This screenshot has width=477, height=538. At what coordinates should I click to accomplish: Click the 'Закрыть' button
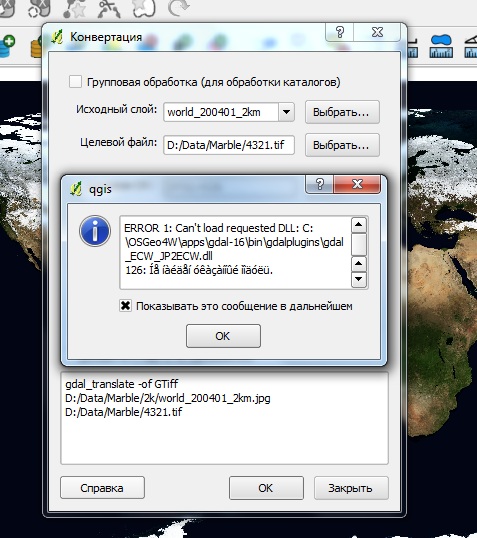351,488
